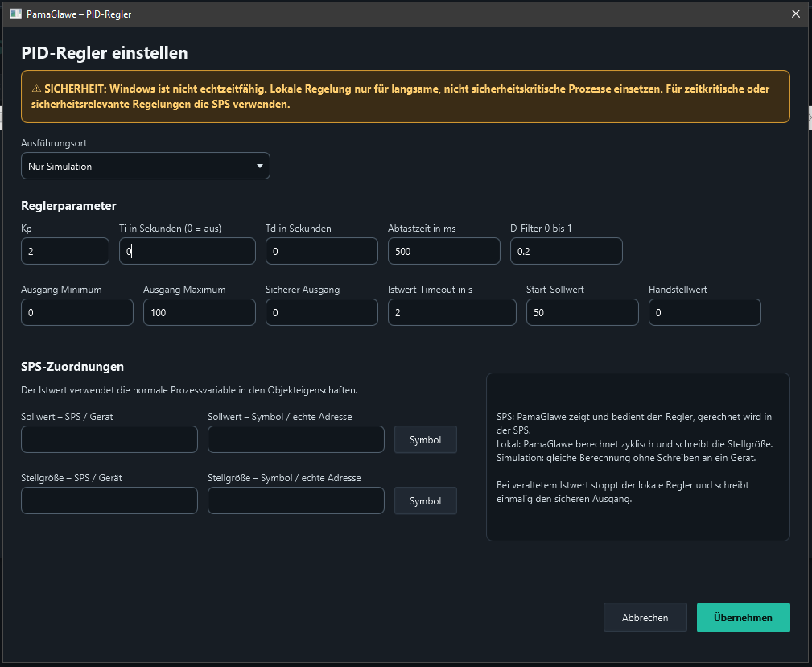The height and width of the screenshot is (667, 812).
Task: Focus Stellgröße – Symbol / echte Adresse field
Action: (296, 500)
